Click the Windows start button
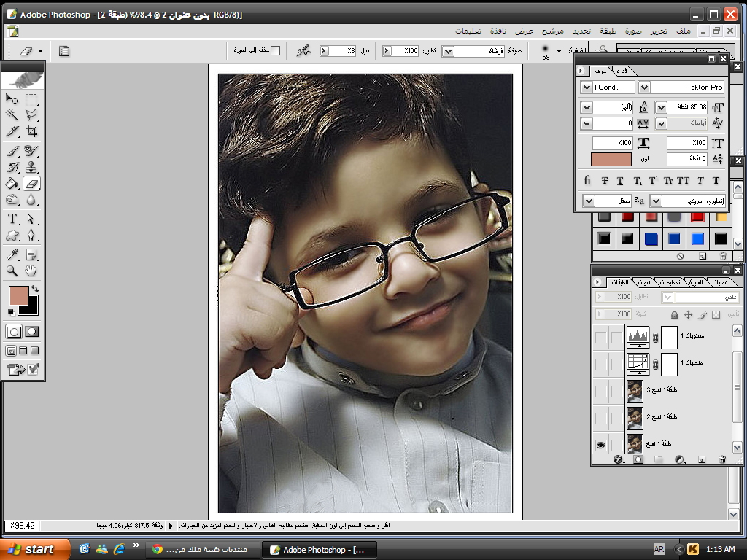Image resolution: width=747 pixels, height=560 pixels. tap(35, 549)
